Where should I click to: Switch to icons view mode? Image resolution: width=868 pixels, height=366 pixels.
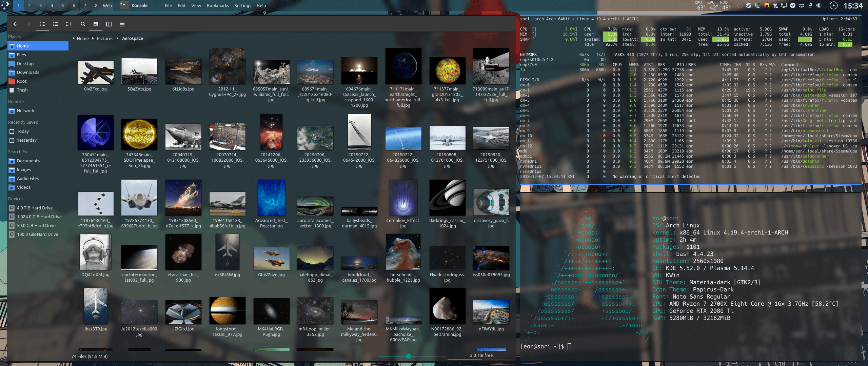(x=43, y=24)
